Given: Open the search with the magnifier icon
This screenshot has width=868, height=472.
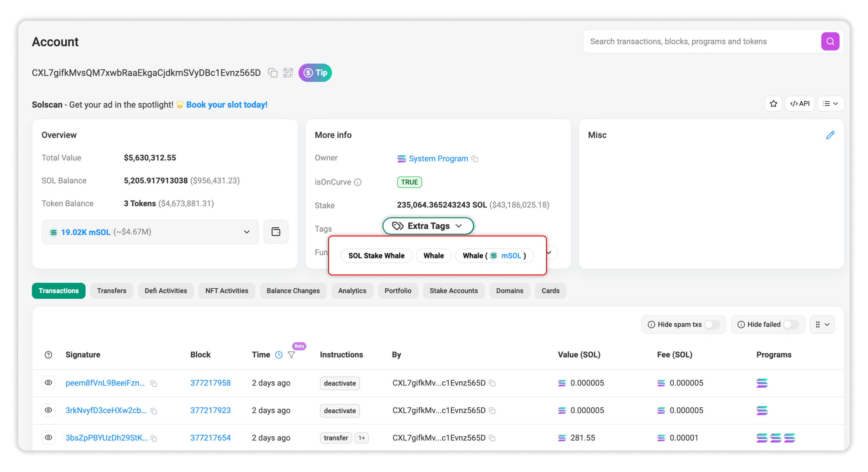Looking at the screenshot, I should click(830, 41).
